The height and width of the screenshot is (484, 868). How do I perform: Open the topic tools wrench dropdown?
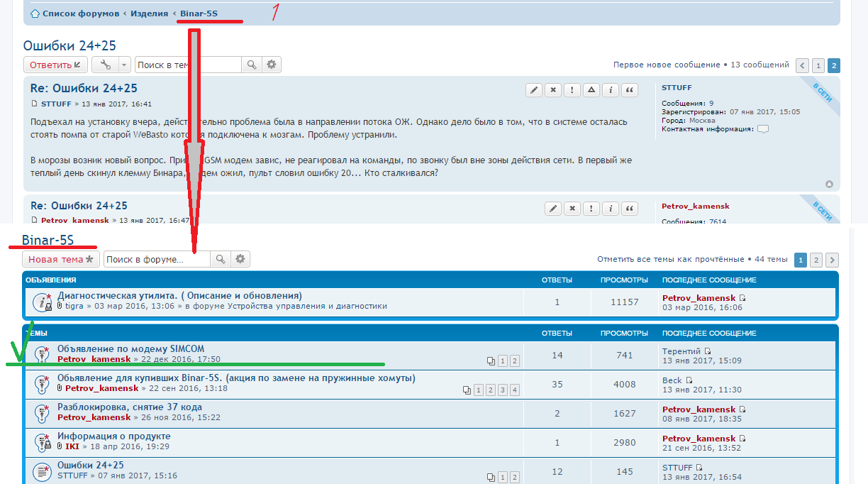(111, 65)
